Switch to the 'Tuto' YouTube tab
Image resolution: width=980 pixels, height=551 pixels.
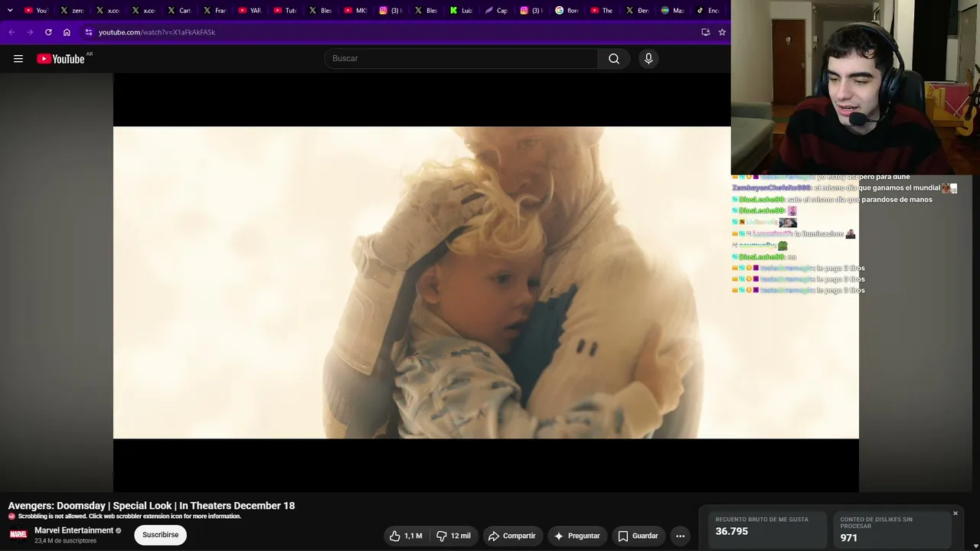(x=285, y=11)
